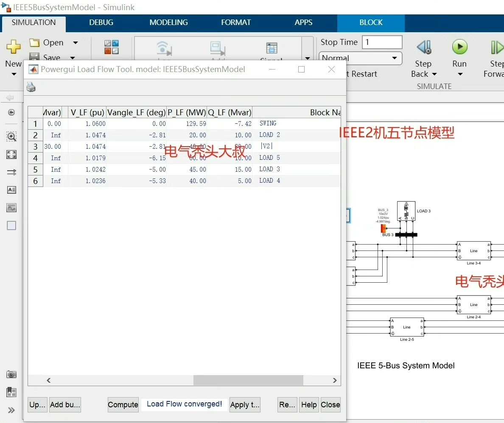This screenshot has height=423, width=504.
Task: Click the navigate back arrow in palette
Action: point(10,97)
